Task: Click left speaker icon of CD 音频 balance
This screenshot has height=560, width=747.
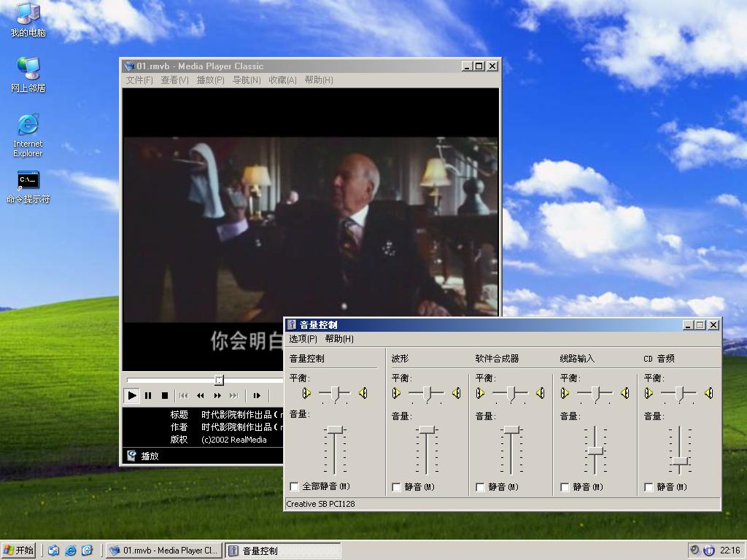Action: [649, 393]
